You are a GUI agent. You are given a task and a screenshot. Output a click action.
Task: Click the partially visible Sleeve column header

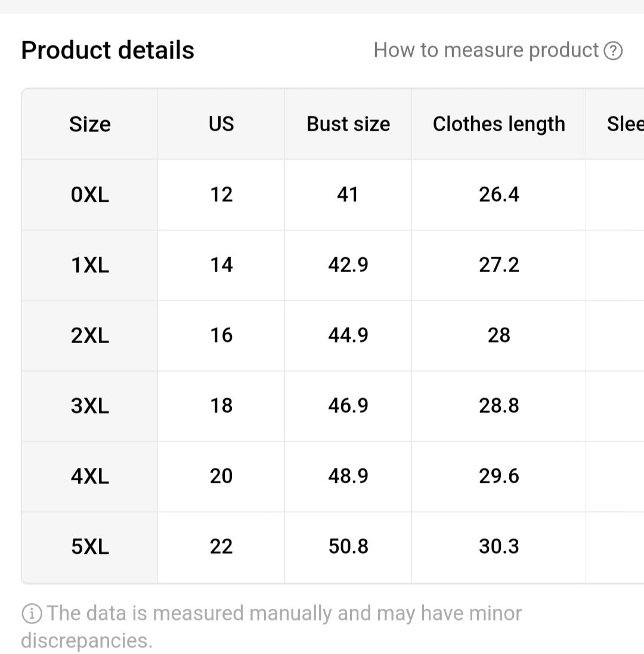624,124
